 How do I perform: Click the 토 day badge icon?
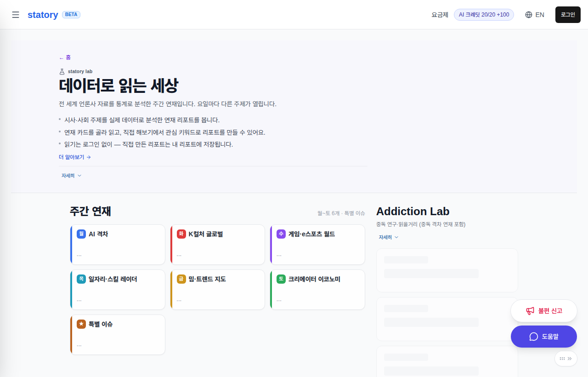(281, 279)
